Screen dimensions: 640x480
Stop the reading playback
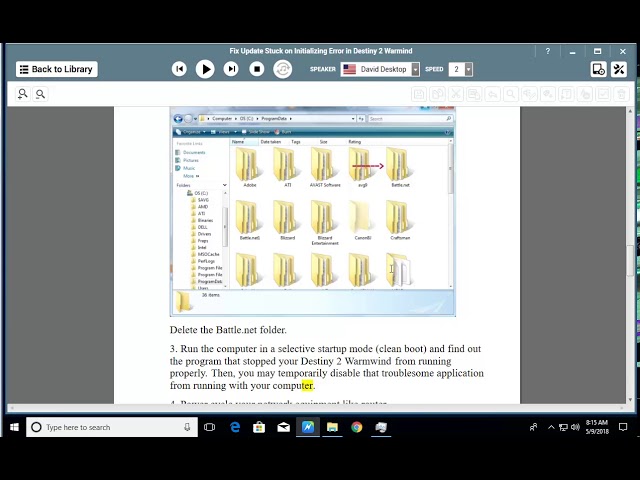pos(257,69)
